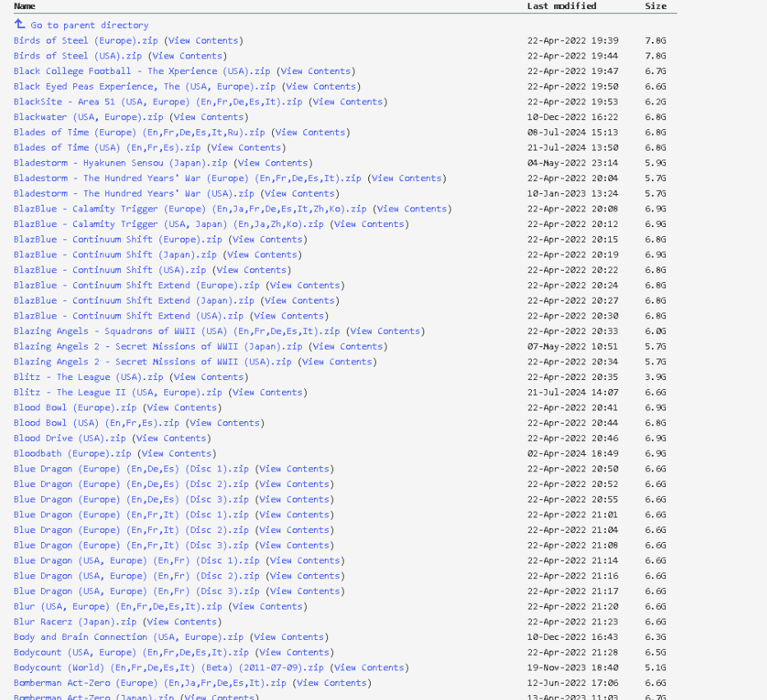Download BlazBlue - Continuum Shift (Japan).zip
Screen dimensions: 767x700
tap(115, 254)
